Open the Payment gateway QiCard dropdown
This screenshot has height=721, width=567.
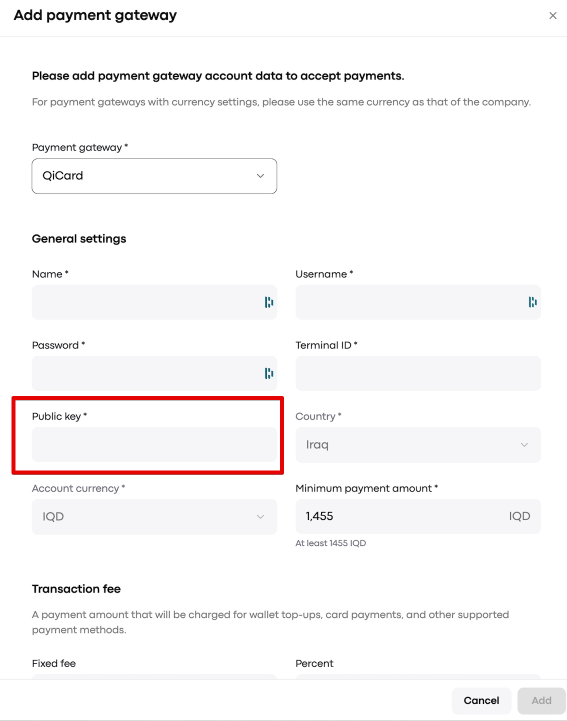pyautogui.click(x=154, y=176)
